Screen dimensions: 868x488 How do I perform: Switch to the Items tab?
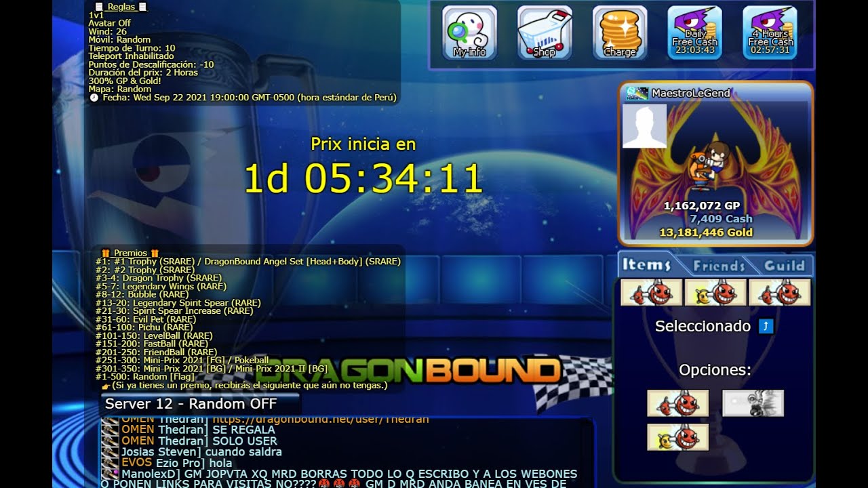tap(646, 265)
